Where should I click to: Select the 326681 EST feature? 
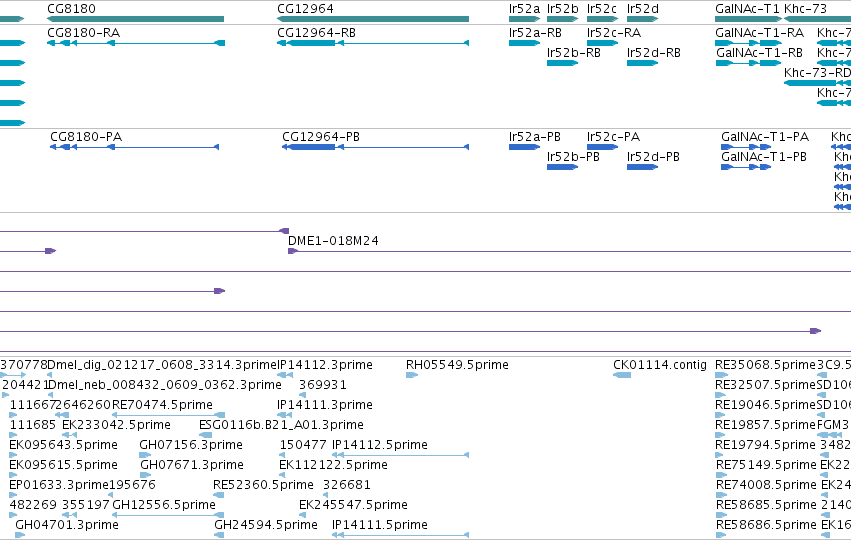point(327,495)
